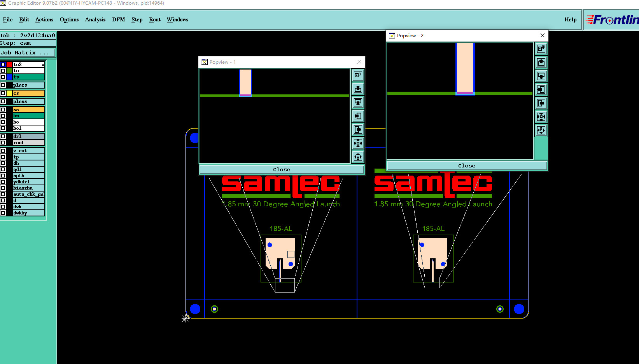This screenshot has height=364, width=639.
Task: Toggle the plncs layer checkbox
Action: pyautogui.click(x=3, y=85)
